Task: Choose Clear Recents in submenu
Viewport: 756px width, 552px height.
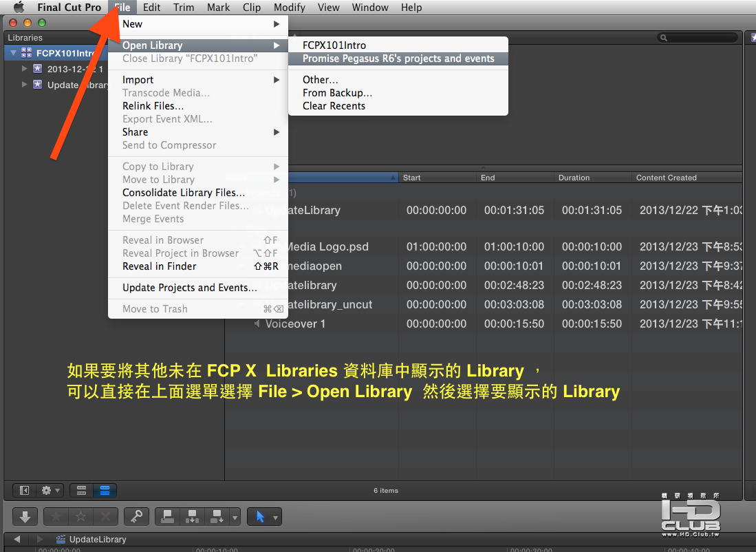Action: coord(398,106)
